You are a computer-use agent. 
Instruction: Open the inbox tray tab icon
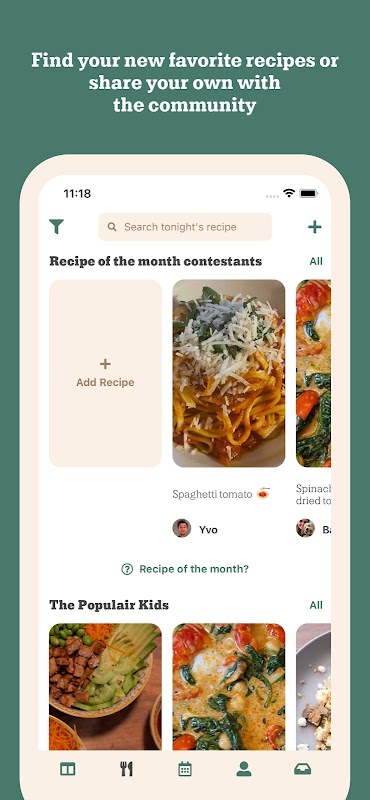click(x=303, y=769)
